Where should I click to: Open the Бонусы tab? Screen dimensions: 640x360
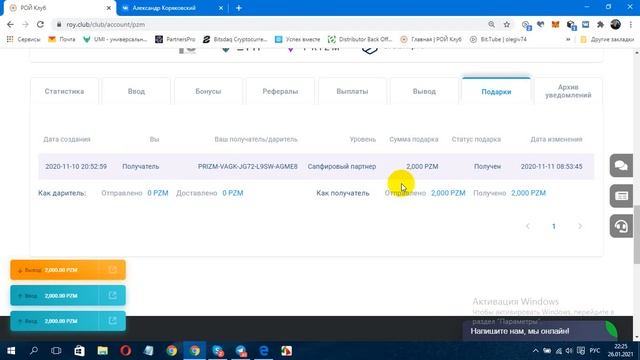[208, 91]
